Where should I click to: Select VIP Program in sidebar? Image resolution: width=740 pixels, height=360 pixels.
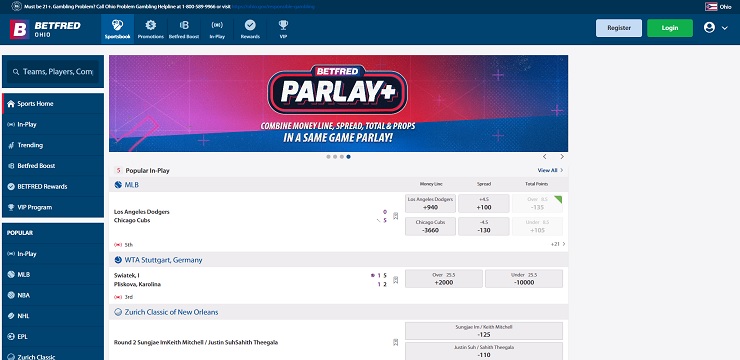[53, 208]
